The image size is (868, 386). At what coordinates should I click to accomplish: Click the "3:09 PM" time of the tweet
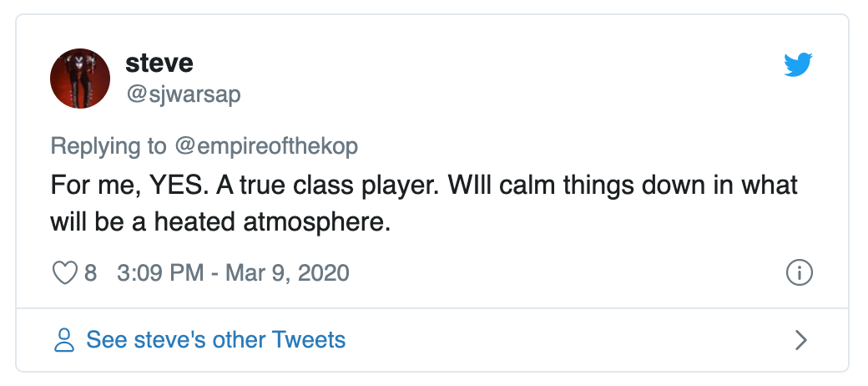click(154, 273)
